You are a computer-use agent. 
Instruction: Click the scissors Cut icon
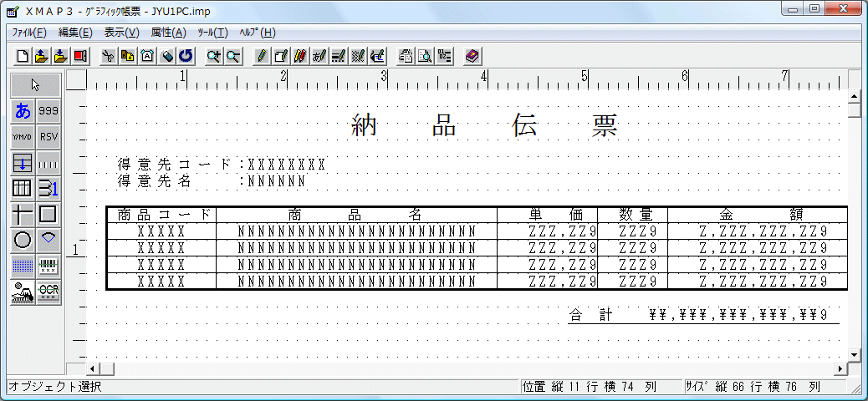point(109,56)
